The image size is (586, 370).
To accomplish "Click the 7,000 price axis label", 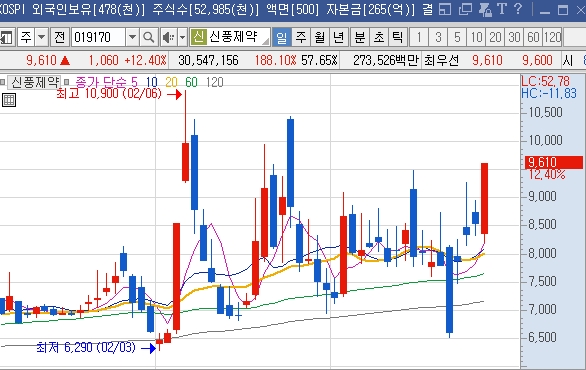I will pos(542,309).
